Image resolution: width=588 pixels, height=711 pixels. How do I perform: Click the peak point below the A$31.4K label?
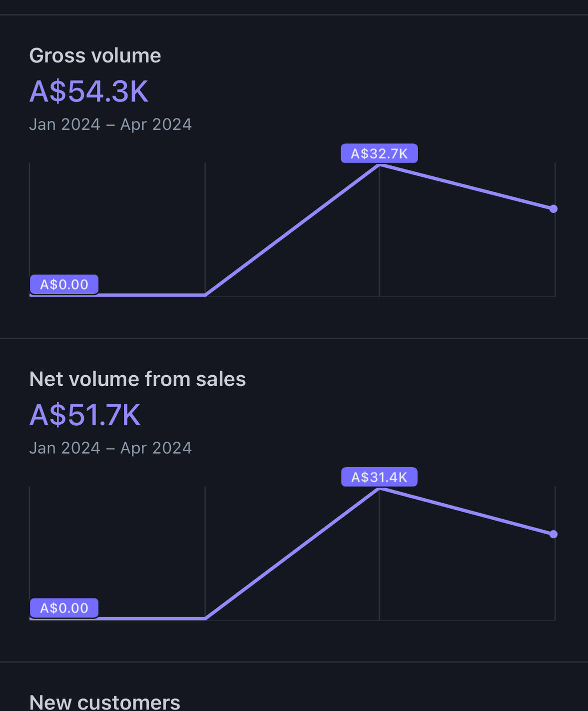pos(380,489)
